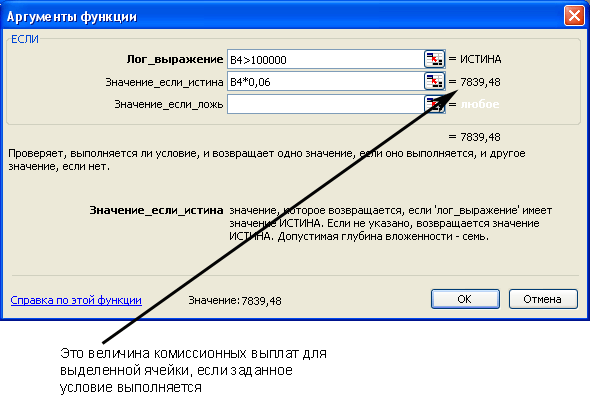The width and height of the screenshot is (590, 400).
Task: Click the Значение: 7839,48 text at the bottom
Action: [x=235, y=301]
